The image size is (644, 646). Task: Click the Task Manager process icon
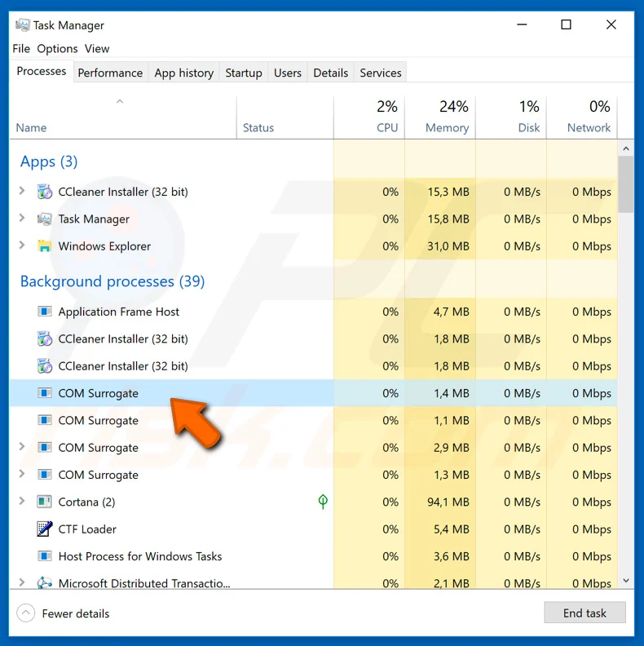pos(45,219)
